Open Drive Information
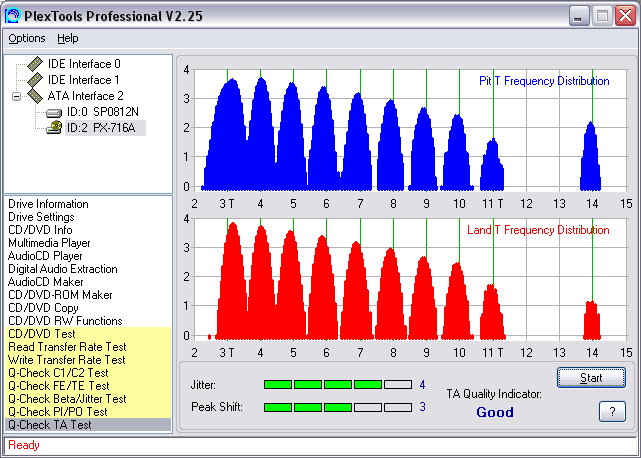Image resolution: width=641 pixels, height=458 pixels. [x=48, y=204]
